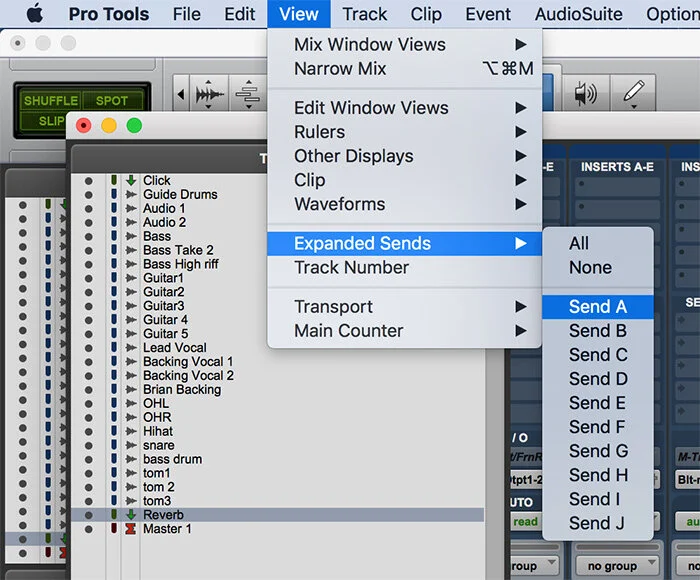Open the Pro Tools application menu
This screenshot has height=580, width=700.
click(x=108, y=14)
